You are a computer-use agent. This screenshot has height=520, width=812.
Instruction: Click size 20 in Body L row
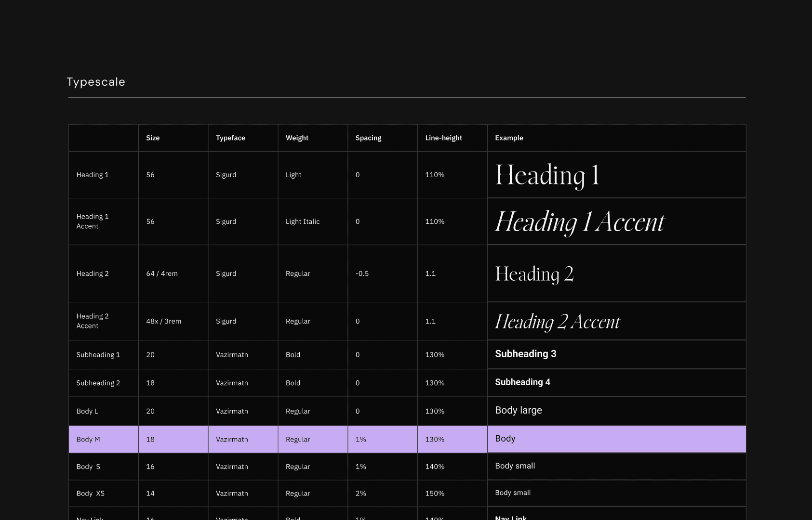point(150,411)
